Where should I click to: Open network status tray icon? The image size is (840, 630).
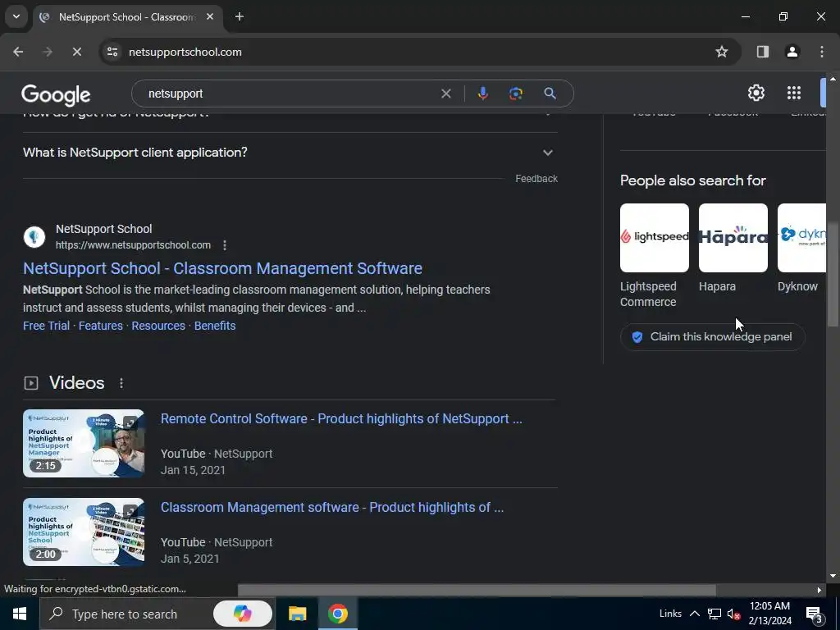pos(714,614)
